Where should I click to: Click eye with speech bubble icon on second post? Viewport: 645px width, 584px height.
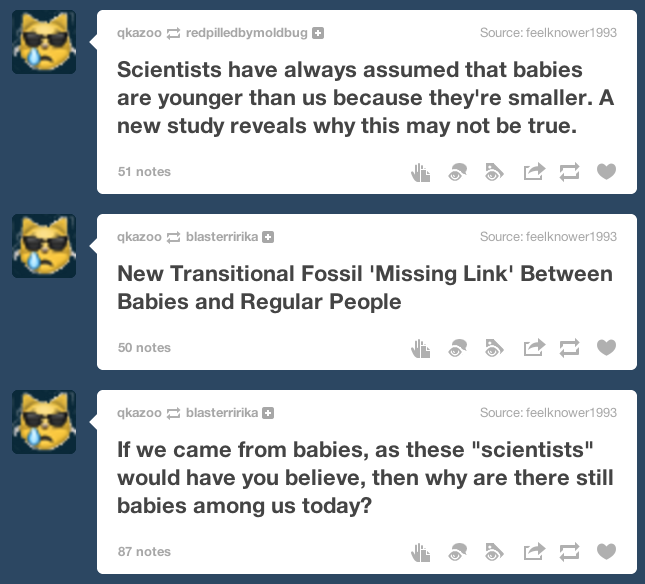(457, 348)
